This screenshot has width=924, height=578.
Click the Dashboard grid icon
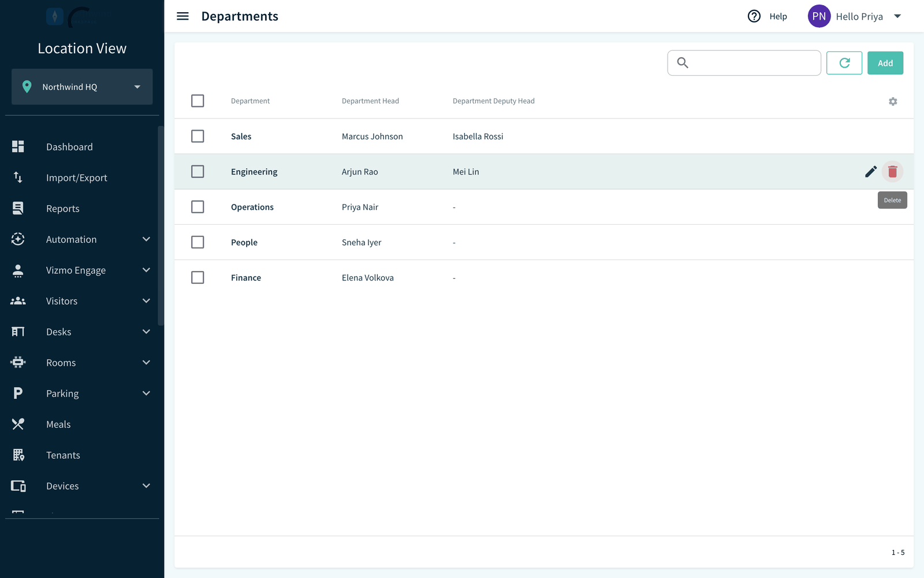[18, 147]
